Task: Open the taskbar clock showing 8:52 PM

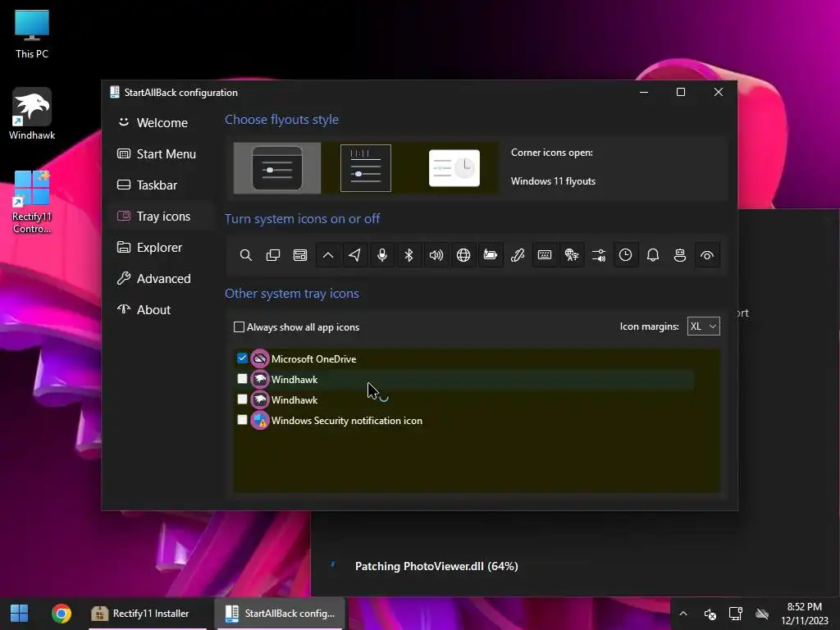Action: coord(804,614)
